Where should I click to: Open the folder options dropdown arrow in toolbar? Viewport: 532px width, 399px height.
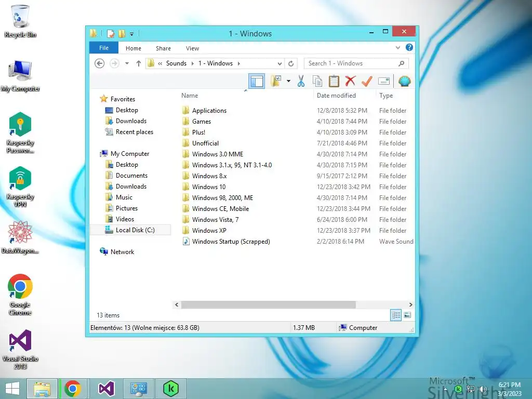[288, 82]
